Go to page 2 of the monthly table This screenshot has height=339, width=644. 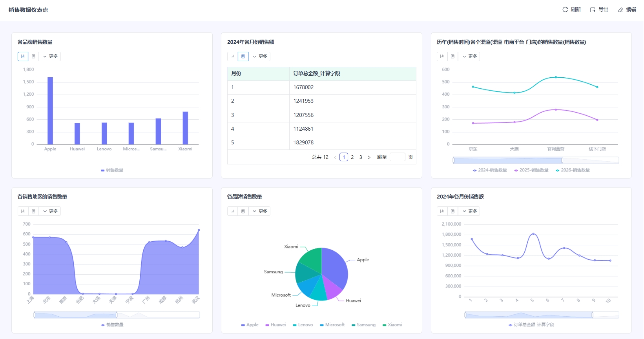[x=352, y=157]
